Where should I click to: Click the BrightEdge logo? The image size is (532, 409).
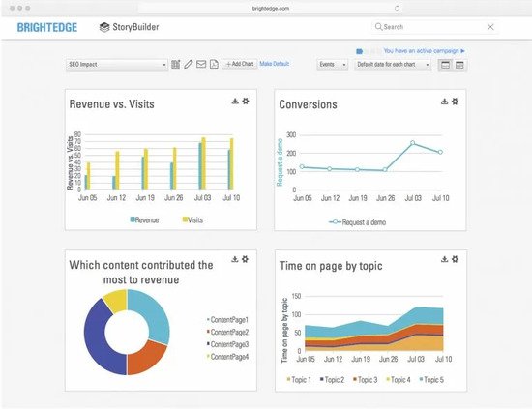[47, 27]
